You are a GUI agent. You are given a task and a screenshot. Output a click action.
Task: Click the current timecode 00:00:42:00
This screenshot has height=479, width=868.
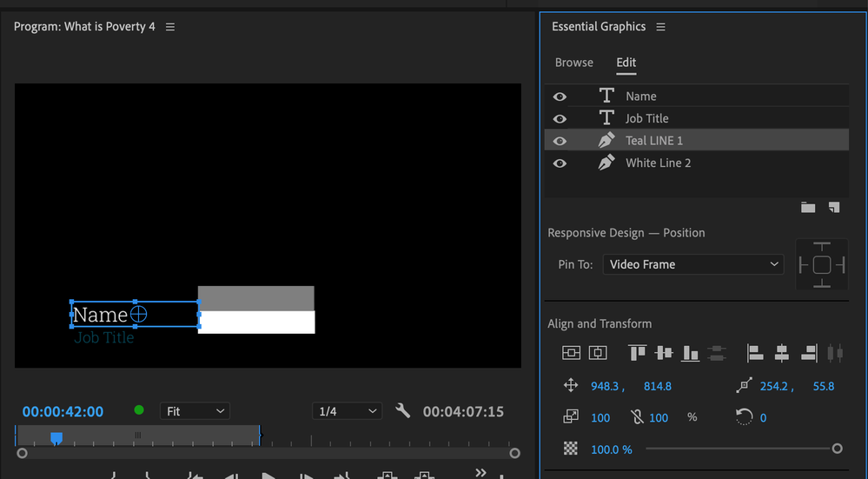click(63, 411)
